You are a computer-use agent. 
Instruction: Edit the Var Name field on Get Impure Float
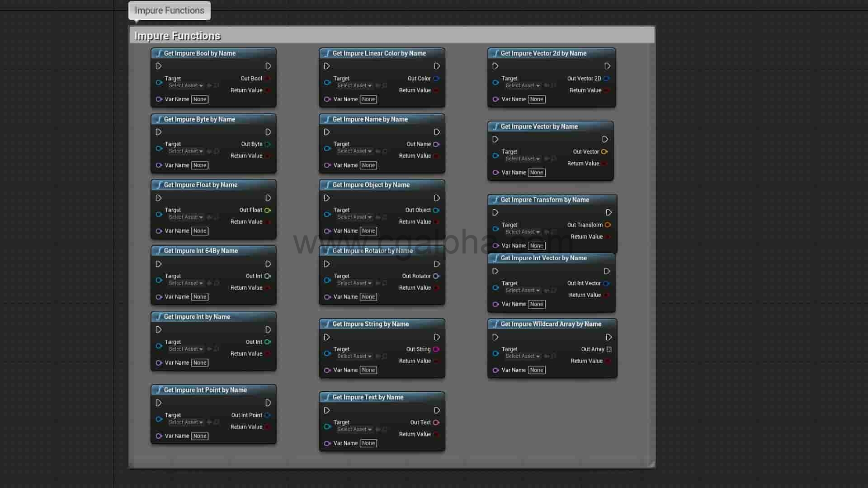tap(199, 231)
